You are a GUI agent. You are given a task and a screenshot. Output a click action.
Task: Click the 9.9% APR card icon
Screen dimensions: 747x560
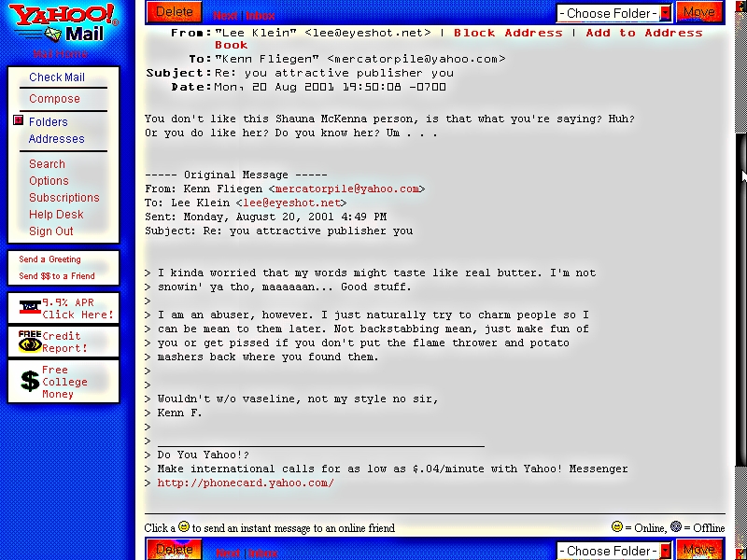click(x=30, y=308)
